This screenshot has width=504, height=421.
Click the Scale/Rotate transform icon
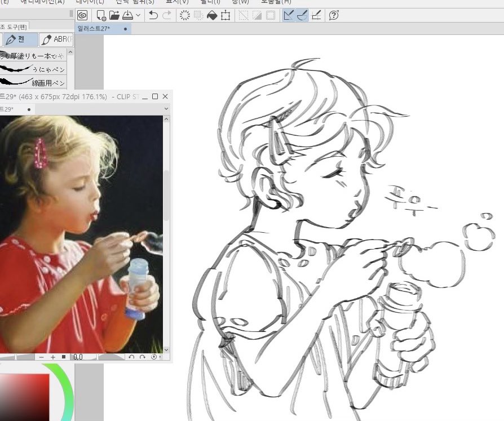coord(226,15)
